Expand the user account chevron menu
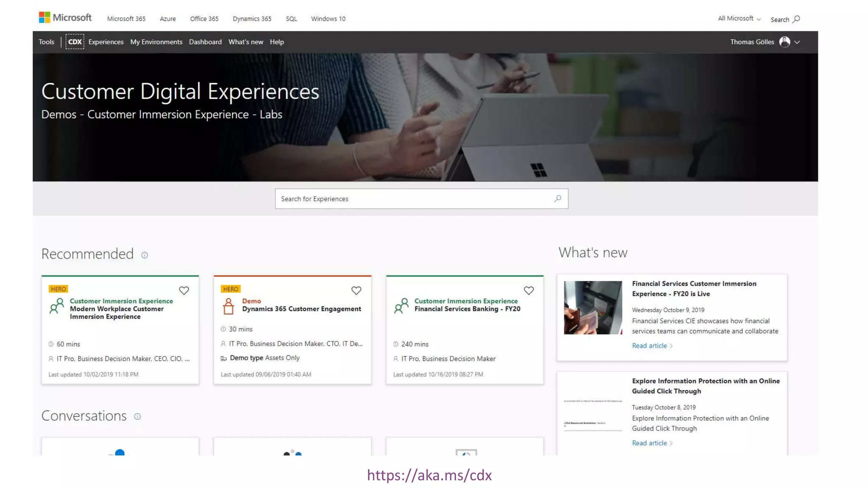 pyautogui.click(x=797, y=42)
